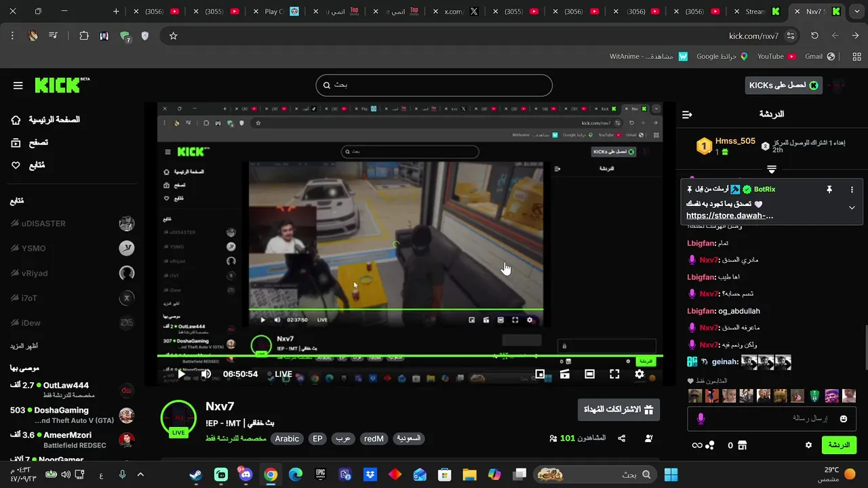Open Discord from the taskbar
The height and width of the screenshot is (488, 868).
point(245,474)
